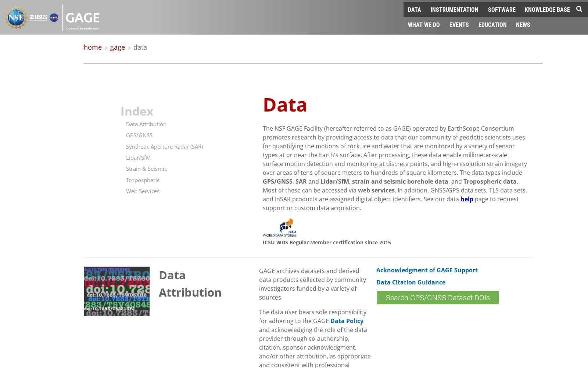
Task: Click the current data breadcrumb text
Action: click(140, 47)
